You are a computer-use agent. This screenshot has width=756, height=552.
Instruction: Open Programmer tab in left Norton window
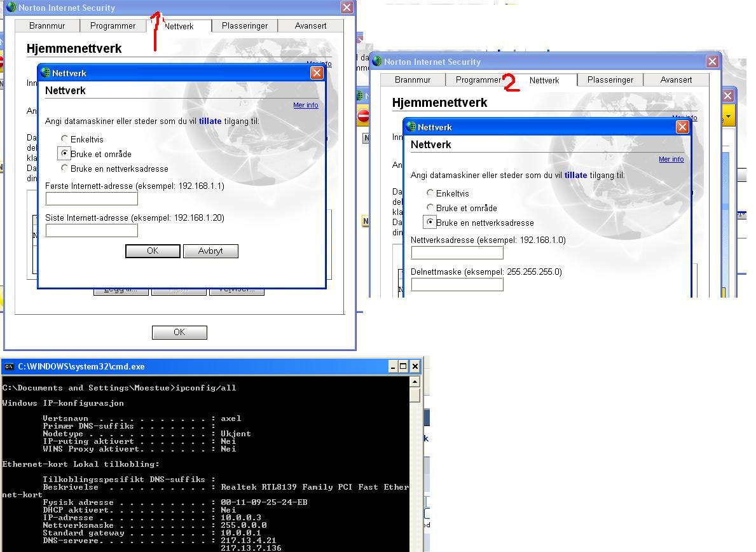pos(113,25)
